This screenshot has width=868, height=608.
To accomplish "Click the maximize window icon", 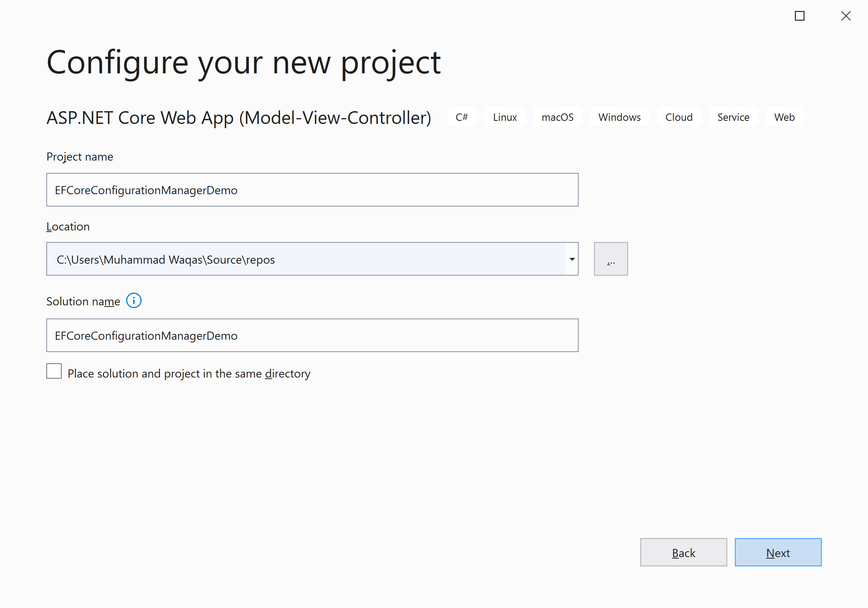I will tap(799, 16).
